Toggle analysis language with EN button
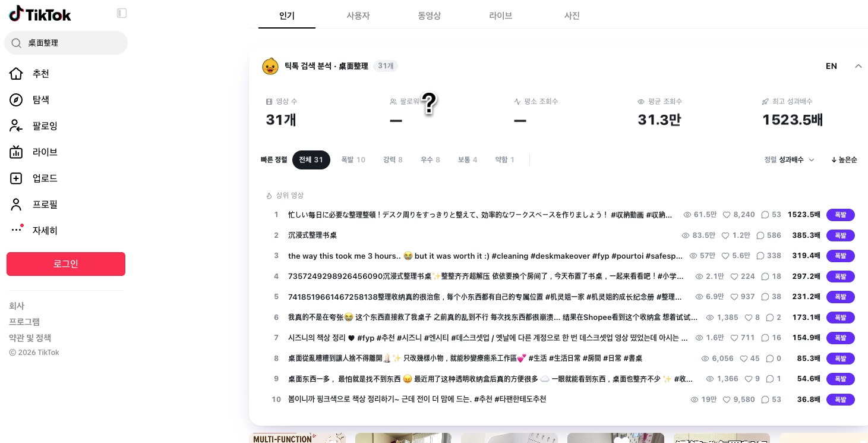Screen dimensions: 868x443 831,66
